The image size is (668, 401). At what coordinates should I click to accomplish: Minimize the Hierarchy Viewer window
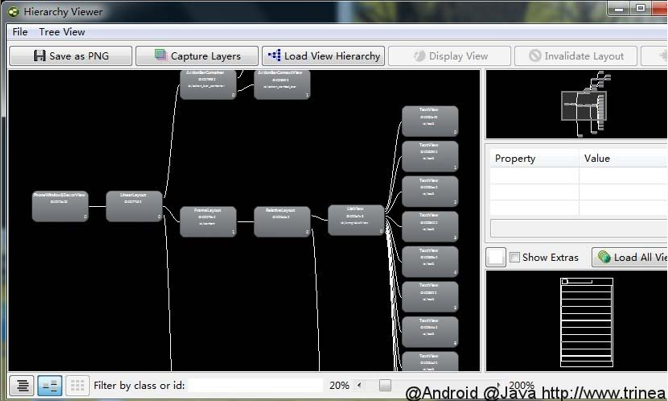tap(619, 9)
